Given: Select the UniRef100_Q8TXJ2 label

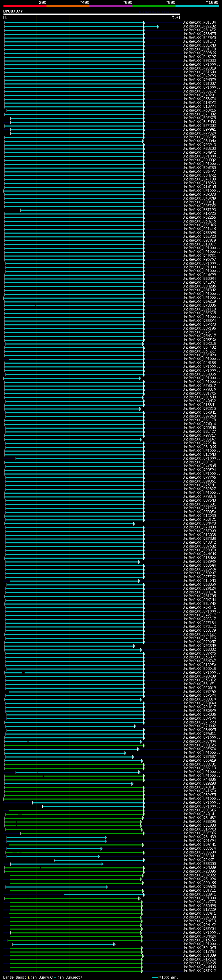Looking at the screenshot, I should click(x=199, y=971).
